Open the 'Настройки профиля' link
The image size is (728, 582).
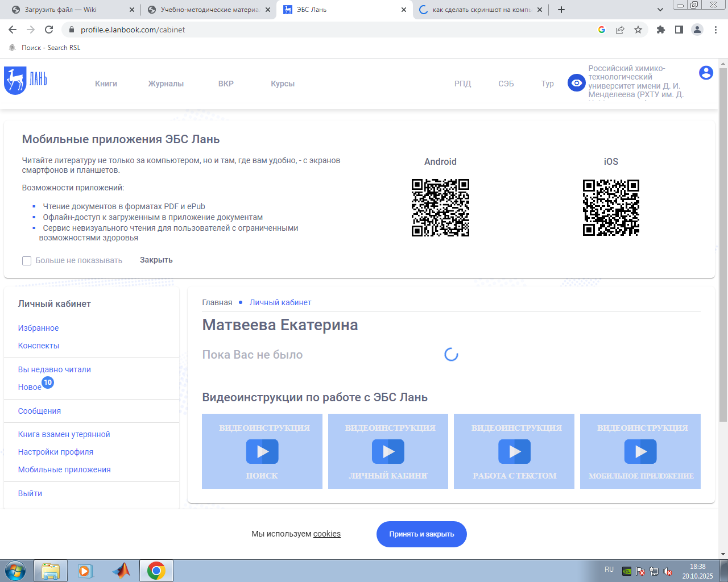click(56, 452)
